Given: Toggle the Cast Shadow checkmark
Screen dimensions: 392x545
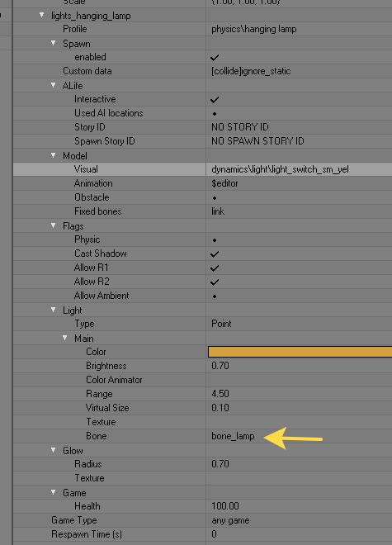Looking at the screenshot, I should [x=215, y=254].
